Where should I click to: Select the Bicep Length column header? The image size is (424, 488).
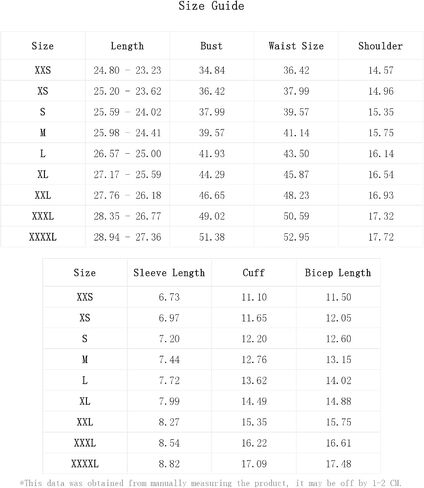(338, 273)
